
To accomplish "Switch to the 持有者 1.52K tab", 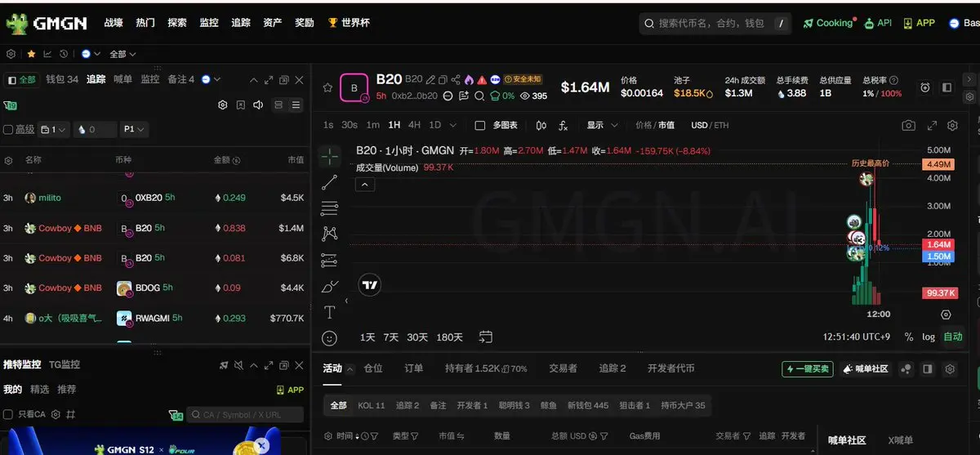I will click(x=486, y=368).
